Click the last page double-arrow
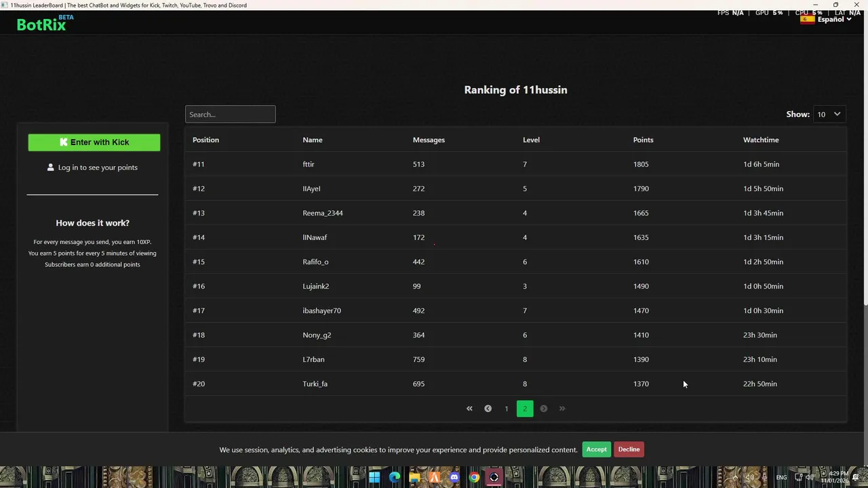The image size is (868, 488). 562,409
